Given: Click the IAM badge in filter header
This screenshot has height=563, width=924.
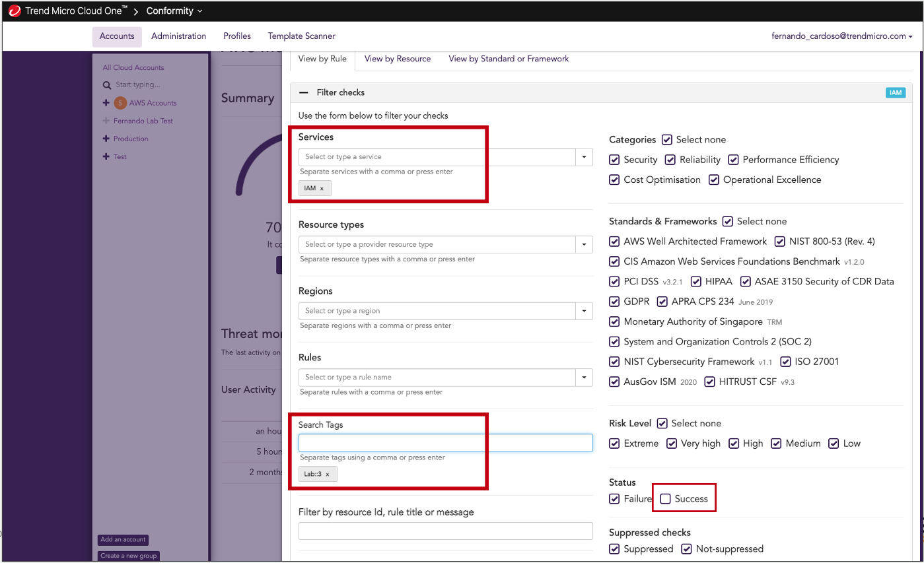Looking at the screenshot, I should 895,92.
